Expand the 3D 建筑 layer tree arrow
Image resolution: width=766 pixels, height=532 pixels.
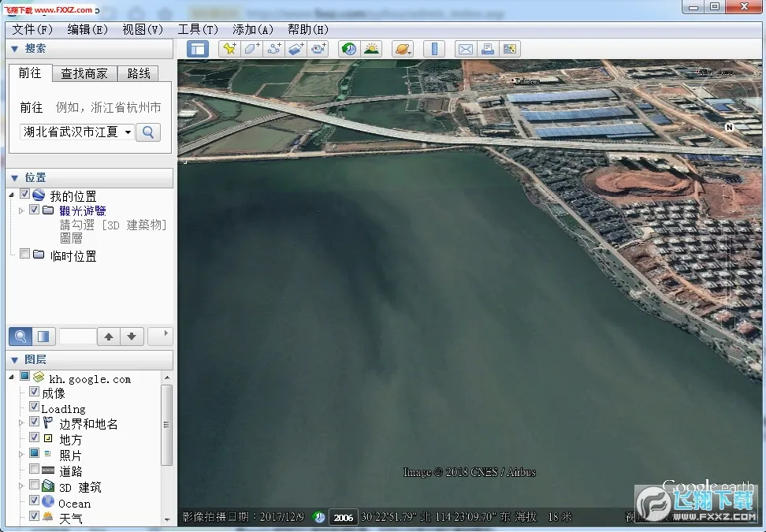(x=21, y=485)
